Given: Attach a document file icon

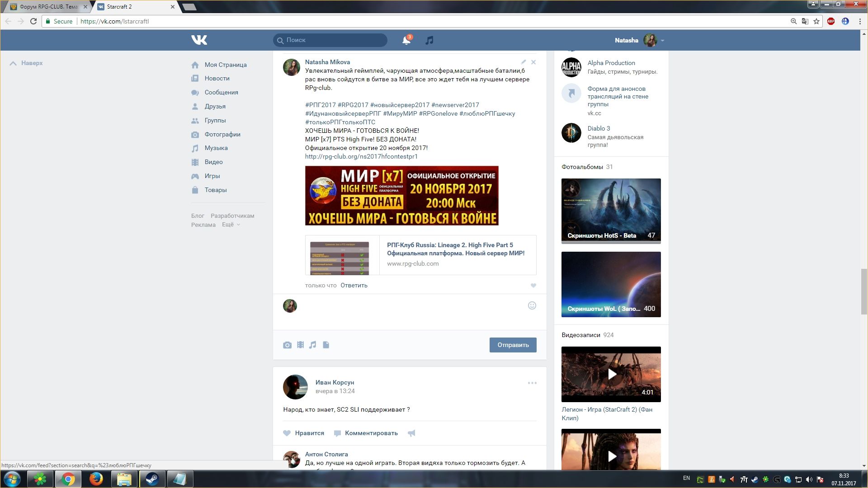Looking at the screenshot, I should (x=326, y=345).
